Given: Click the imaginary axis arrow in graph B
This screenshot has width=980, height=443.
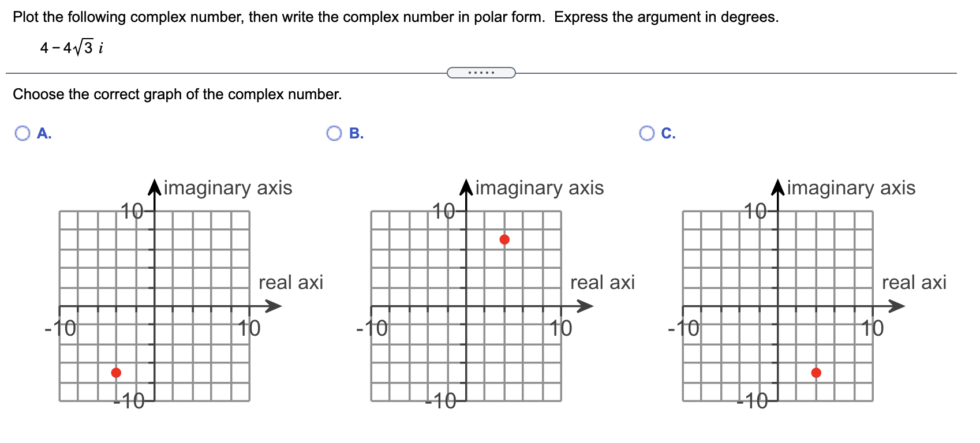Looking at the screenshot, I should click(x=465, y=186).
